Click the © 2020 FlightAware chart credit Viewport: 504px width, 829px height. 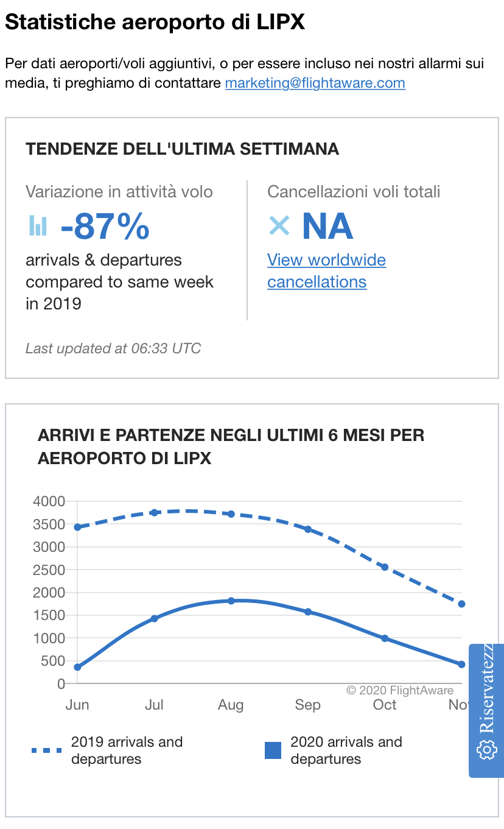(400, 690)
